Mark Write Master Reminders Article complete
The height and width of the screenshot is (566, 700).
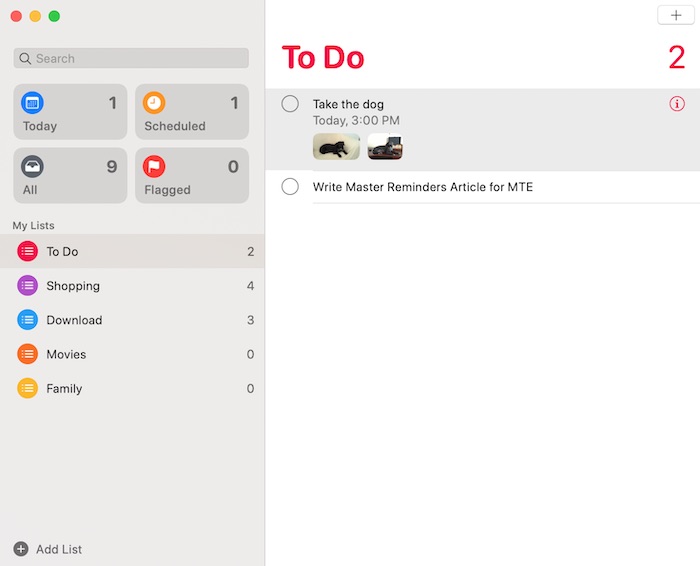(290, 187)
